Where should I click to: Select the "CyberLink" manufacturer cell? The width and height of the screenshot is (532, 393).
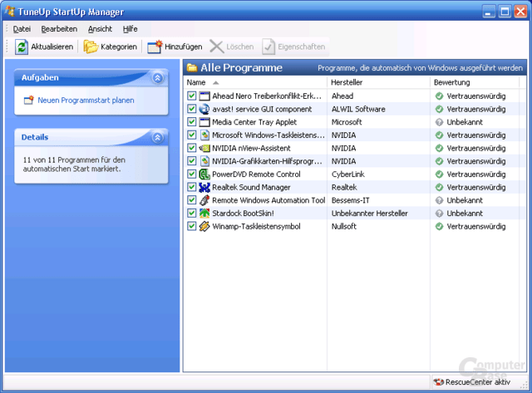tap(347, 174)
